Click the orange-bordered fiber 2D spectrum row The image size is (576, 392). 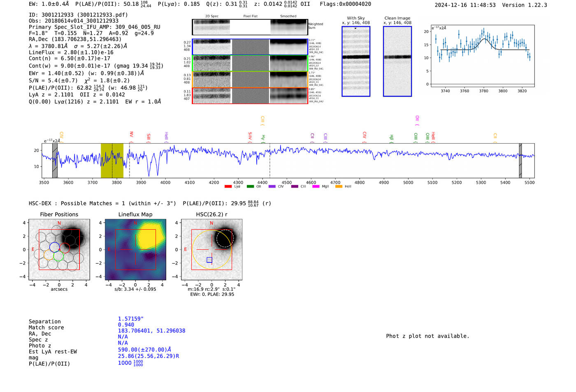click(250, 80)
